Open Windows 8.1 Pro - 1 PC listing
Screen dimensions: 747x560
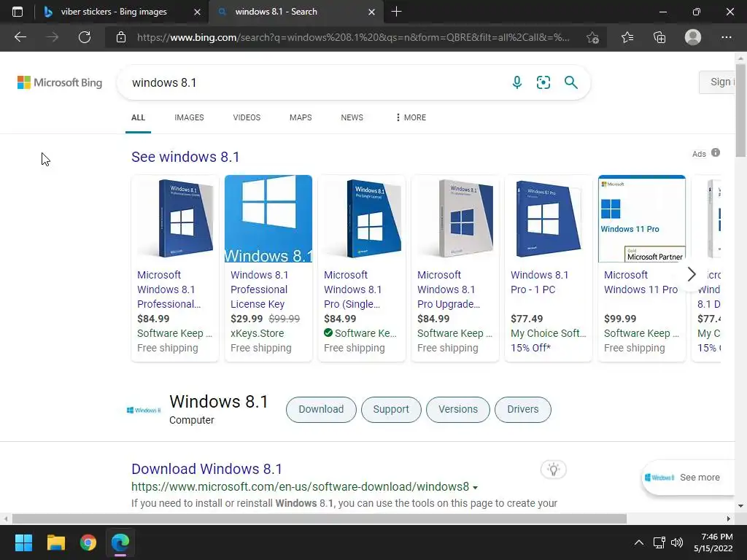pyautogui.click(x=539, y=282)
